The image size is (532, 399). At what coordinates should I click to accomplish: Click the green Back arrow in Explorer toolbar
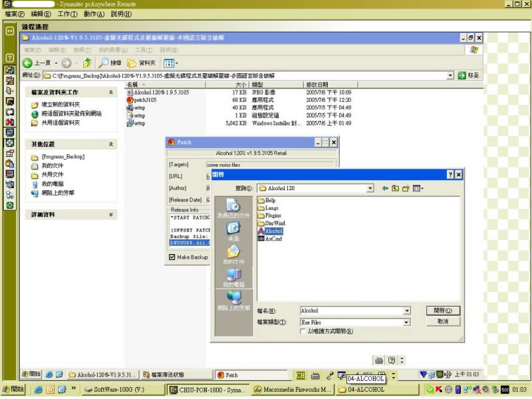[27, 63]
